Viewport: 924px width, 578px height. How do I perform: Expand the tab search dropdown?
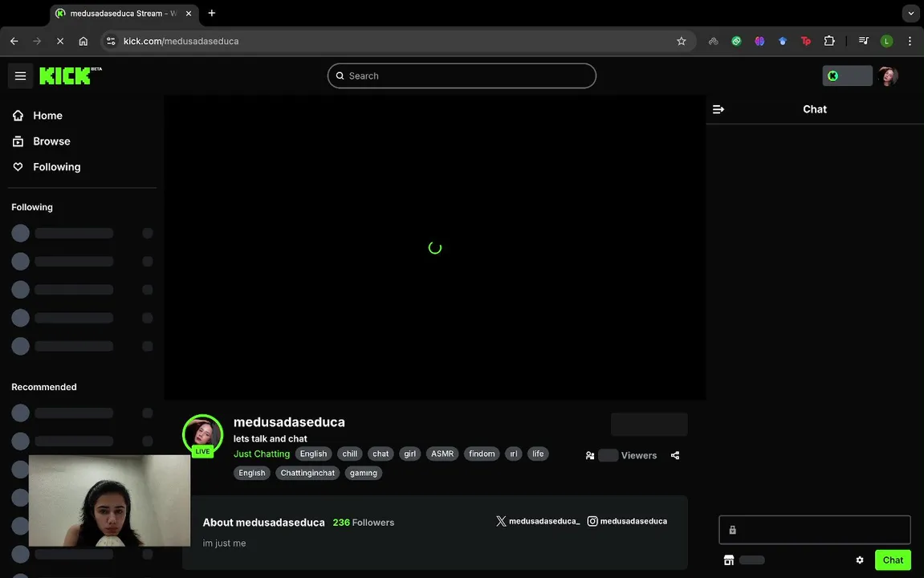coord(910,13)
